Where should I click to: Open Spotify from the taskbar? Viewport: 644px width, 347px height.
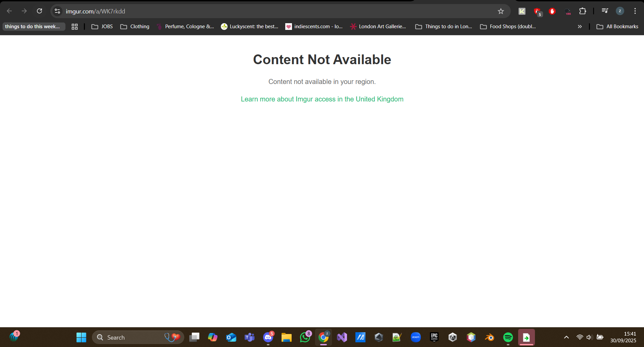508,337
